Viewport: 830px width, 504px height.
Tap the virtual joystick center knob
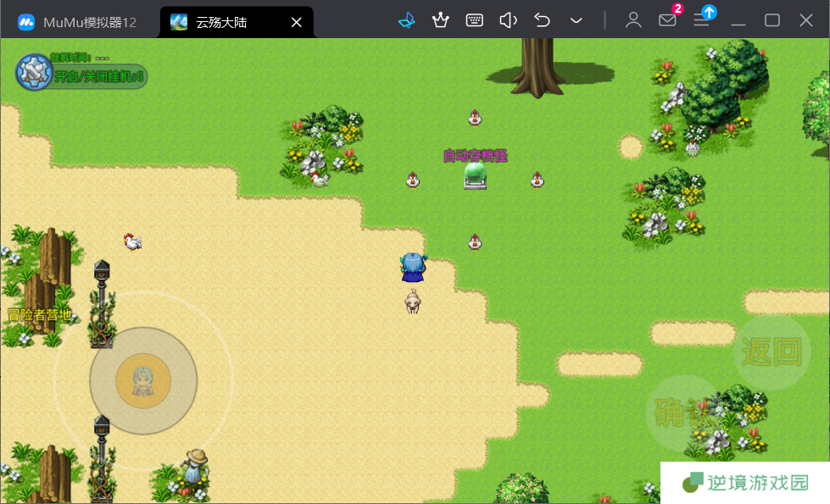click(143, 381)
